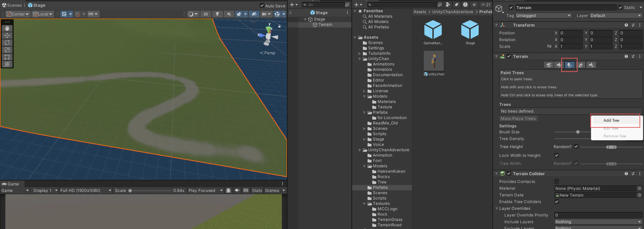
Task: Select the Hand view tool
Action: [x=7, y=28]
